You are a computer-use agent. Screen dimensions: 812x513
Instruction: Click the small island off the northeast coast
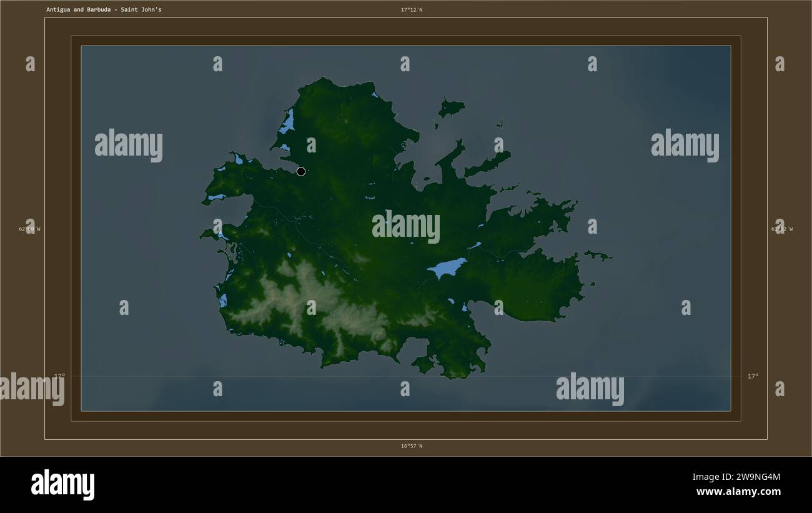tap(451, 107)
